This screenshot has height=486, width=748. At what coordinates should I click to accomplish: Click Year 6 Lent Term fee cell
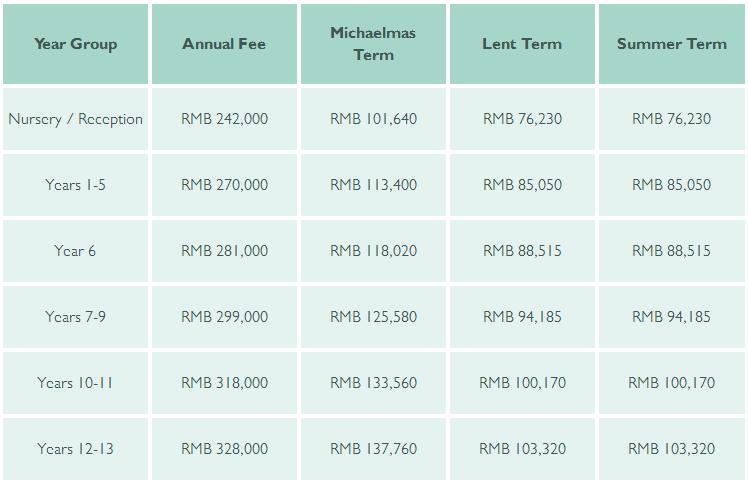click(x=522, y=251)
